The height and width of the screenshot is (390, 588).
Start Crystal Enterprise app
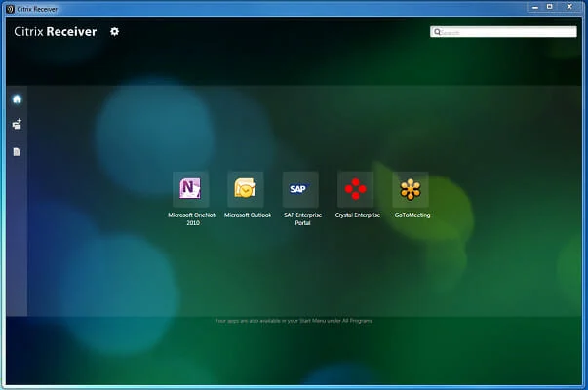click(x=355, y=189)
